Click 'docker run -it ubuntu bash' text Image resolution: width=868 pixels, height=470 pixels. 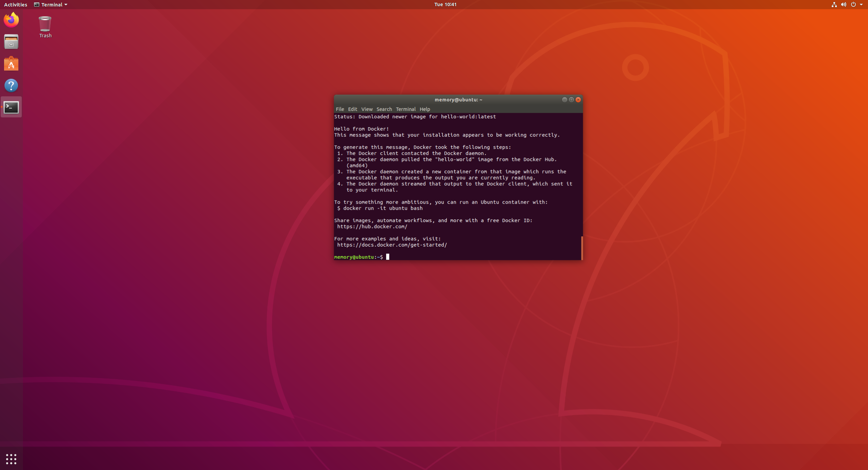tap(383, 208)
